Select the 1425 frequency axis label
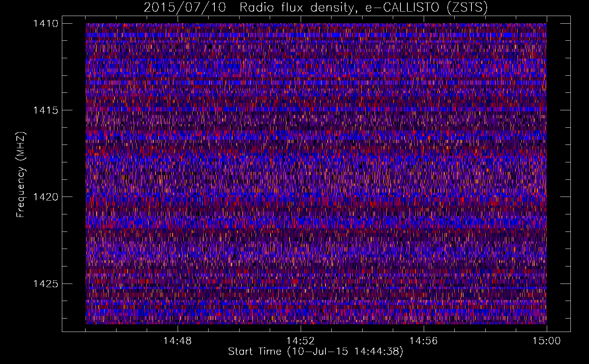589x364 pixels. click(x=46, y=284)
